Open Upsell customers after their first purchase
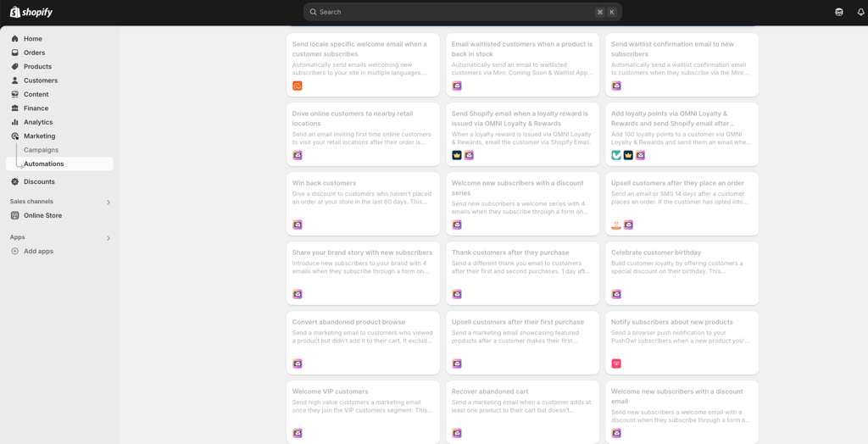This screenshot has height=444, width=868. click(x=522, y=342)
